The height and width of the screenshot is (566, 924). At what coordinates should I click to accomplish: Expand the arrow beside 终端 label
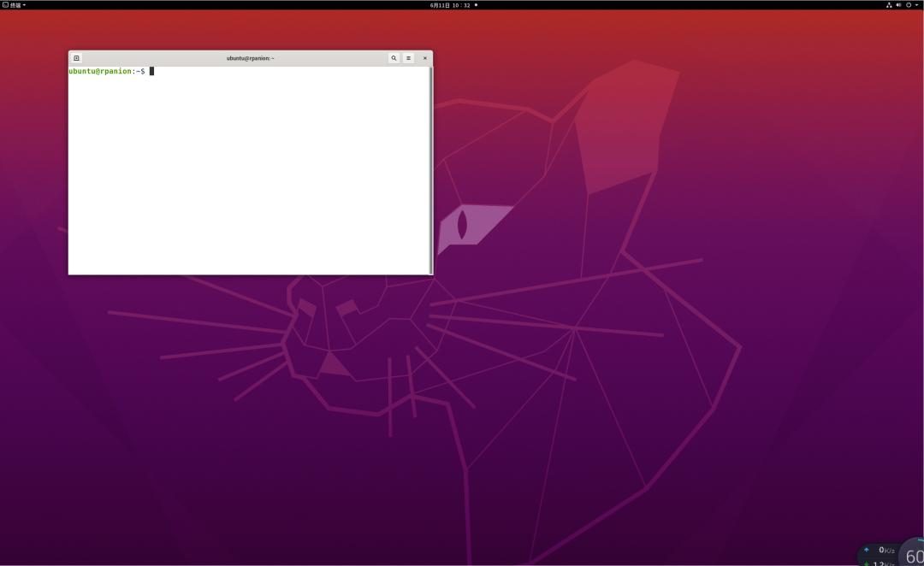coord(24,5)
